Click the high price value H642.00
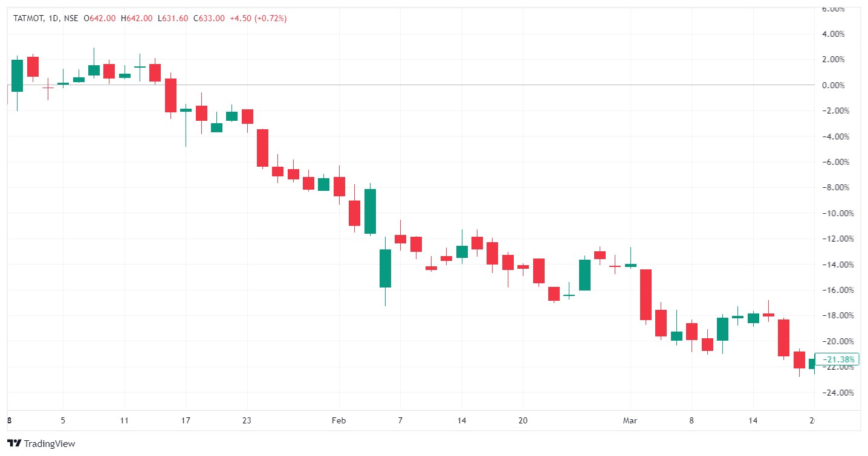This screenshot has height=456, width=868. (137, 19)
